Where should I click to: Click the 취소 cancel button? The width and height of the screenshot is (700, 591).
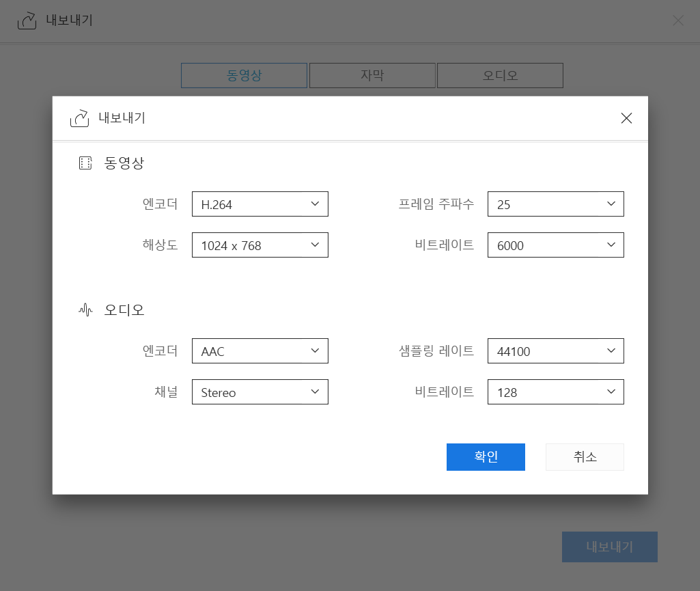click(x=584, y=456)
